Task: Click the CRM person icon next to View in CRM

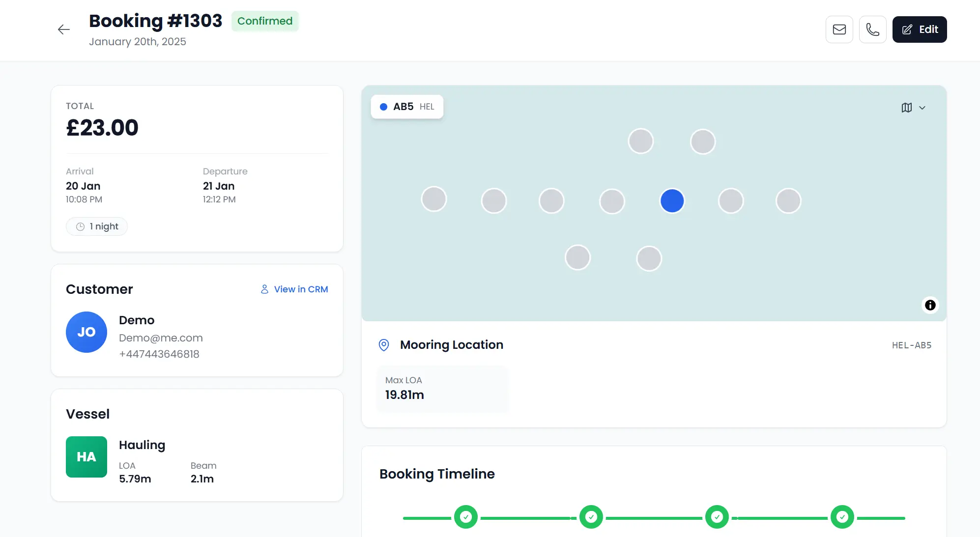Action: [x=264, y=289]
